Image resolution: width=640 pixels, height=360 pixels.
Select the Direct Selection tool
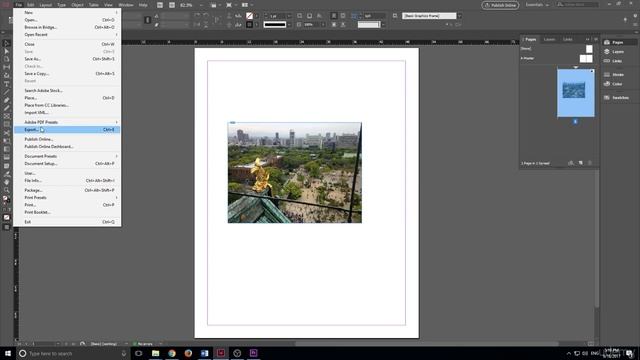[x=6, y=51]
